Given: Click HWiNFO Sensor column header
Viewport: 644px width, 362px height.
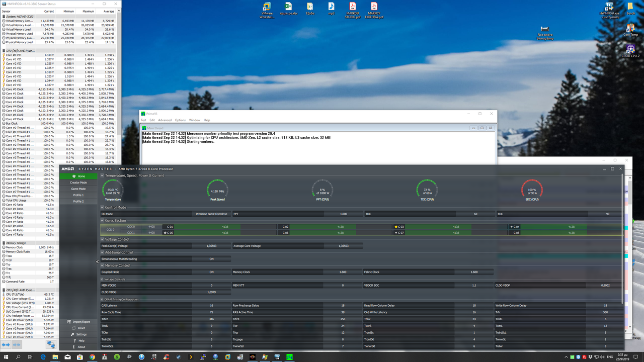Looking at the screenshot, I should pos(18,11).
